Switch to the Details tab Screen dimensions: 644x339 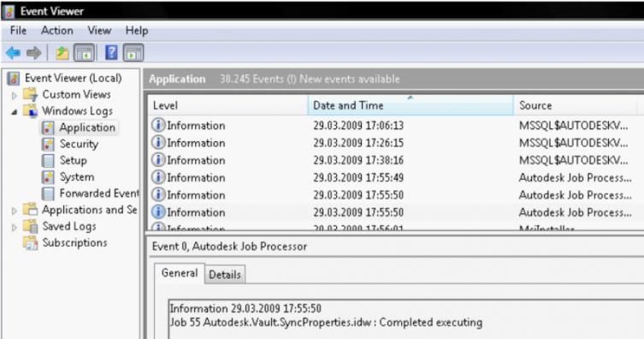point(225,275)
